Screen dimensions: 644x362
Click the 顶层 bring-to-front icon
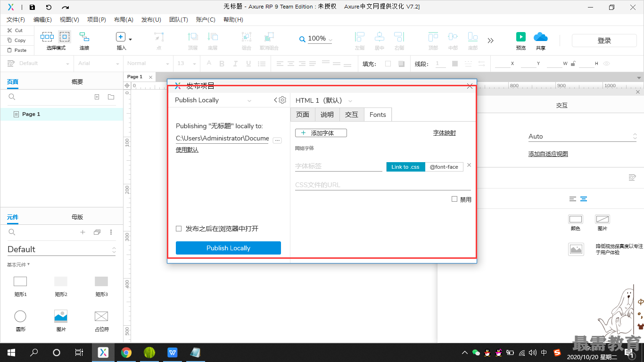pos(193,37)
